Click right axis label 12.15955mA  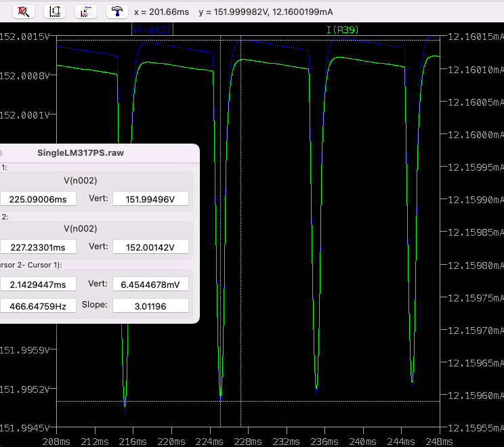point(476,428)
